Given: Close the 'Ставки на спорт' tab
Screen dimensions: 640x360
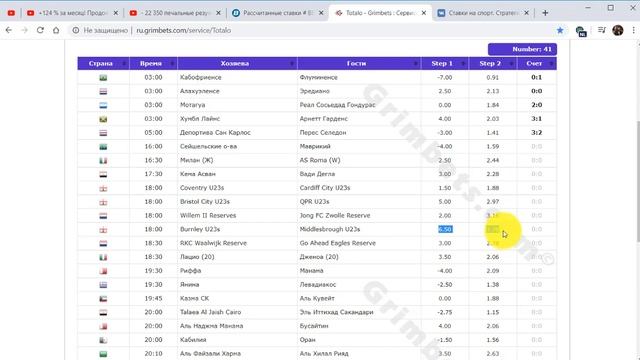Looking at the screenshot, I should (x=527, y=13).
